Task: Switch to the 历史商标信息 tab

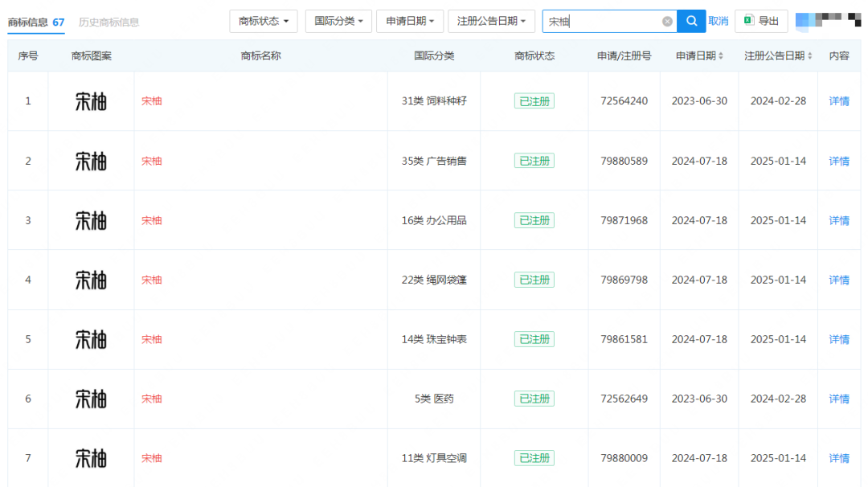Action: point(108,23)
